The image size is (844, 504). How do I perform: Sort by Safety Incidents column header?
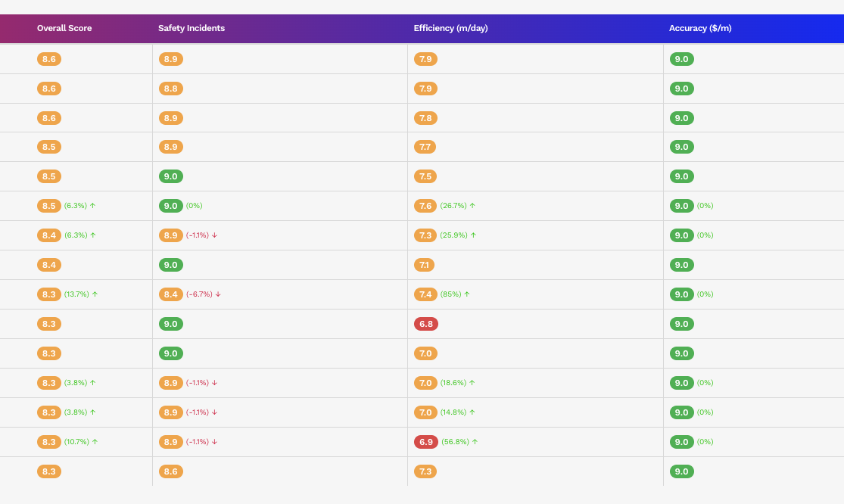[x=192, y=28]
